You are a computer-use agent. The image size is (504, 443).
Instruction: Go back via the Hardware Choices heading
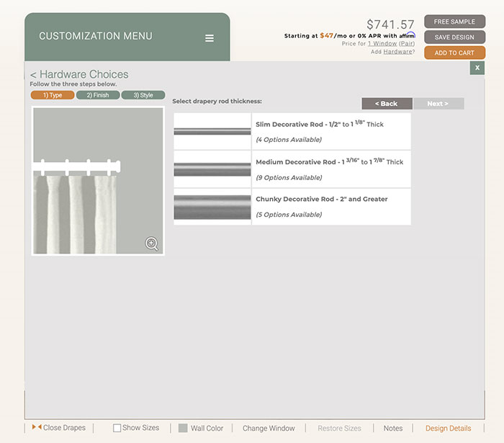tap(79, 74)
